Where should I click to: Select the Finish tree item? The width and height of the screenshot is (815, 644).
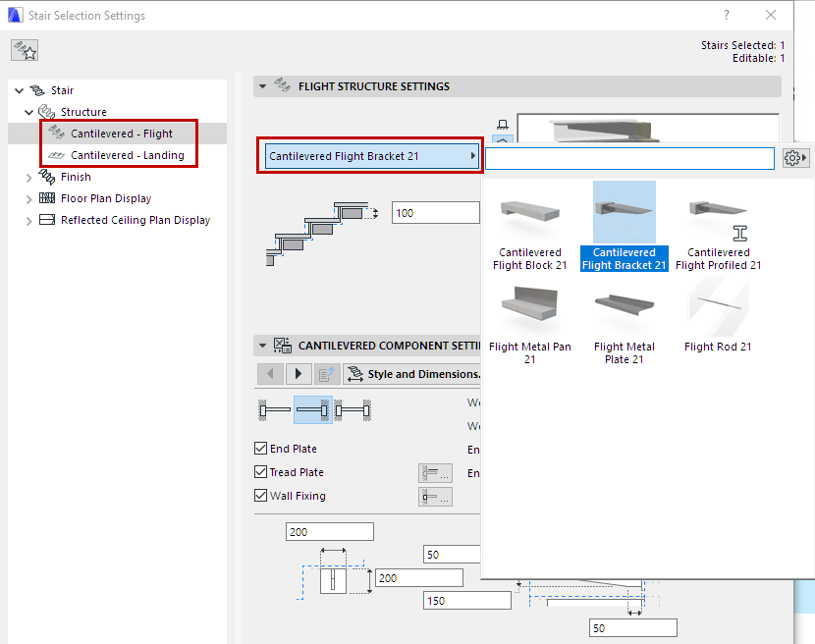[x=76, y=178]
